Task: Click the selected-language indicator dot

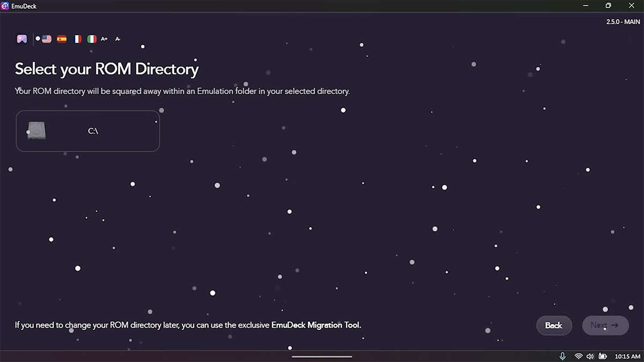Action: point(38,39)
